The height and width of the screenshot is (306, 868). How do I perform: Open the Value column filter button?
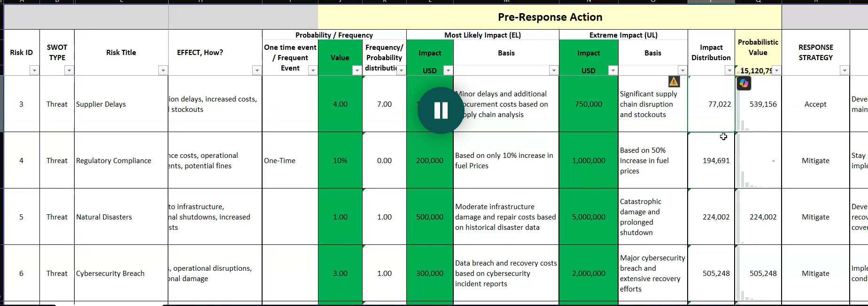click(357, 71)
